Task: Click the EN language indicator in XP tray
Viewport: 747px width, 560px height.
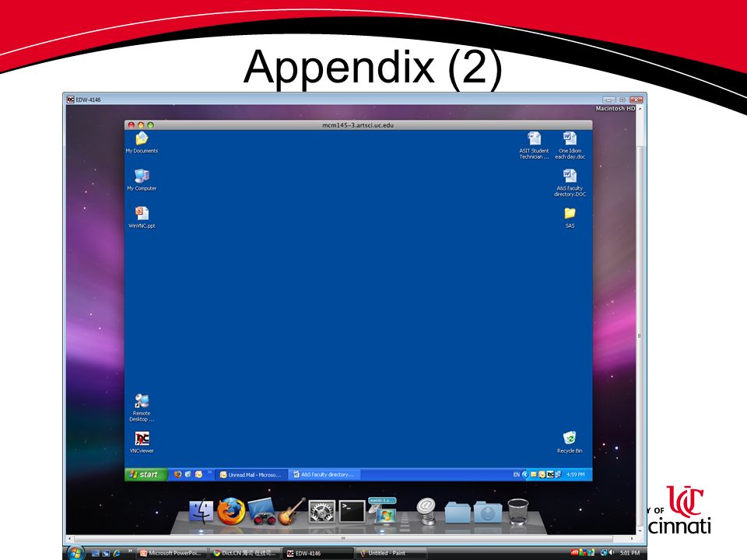Action: [516, 474]
